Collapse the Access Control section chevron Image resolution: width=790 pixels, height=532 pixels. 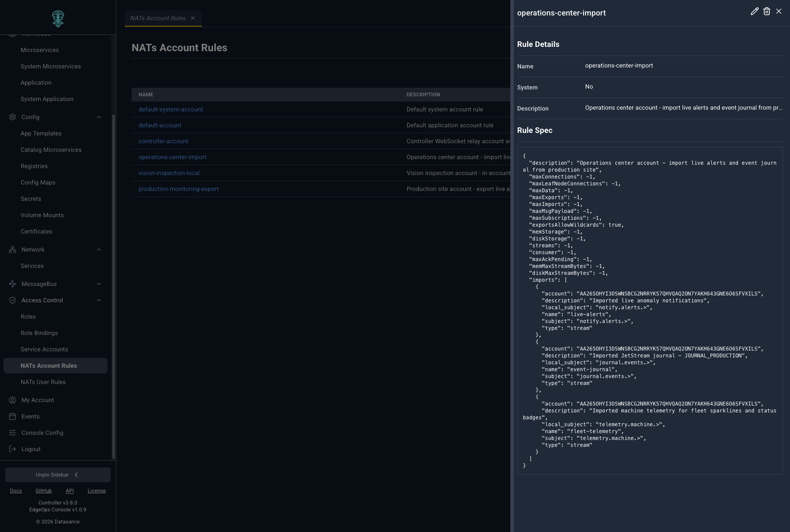(x=99, y=300)
